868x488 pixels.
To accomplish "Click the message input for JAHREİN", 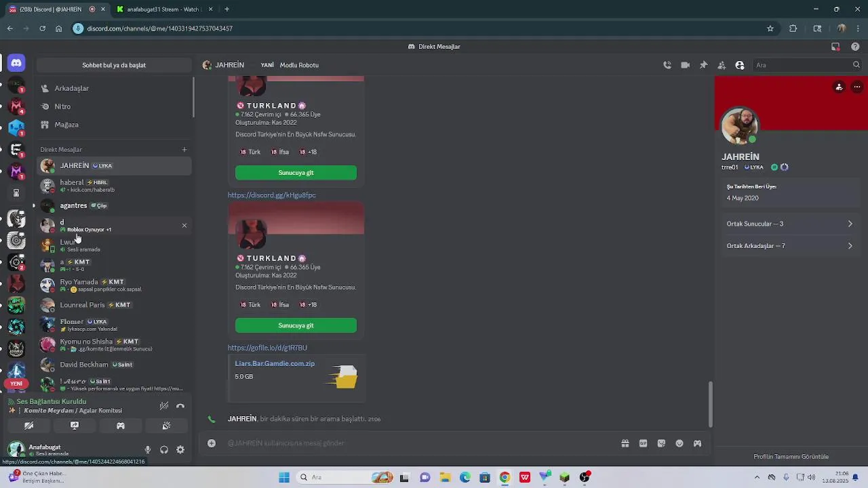I will pyautogui.click(x=414, y=443).
